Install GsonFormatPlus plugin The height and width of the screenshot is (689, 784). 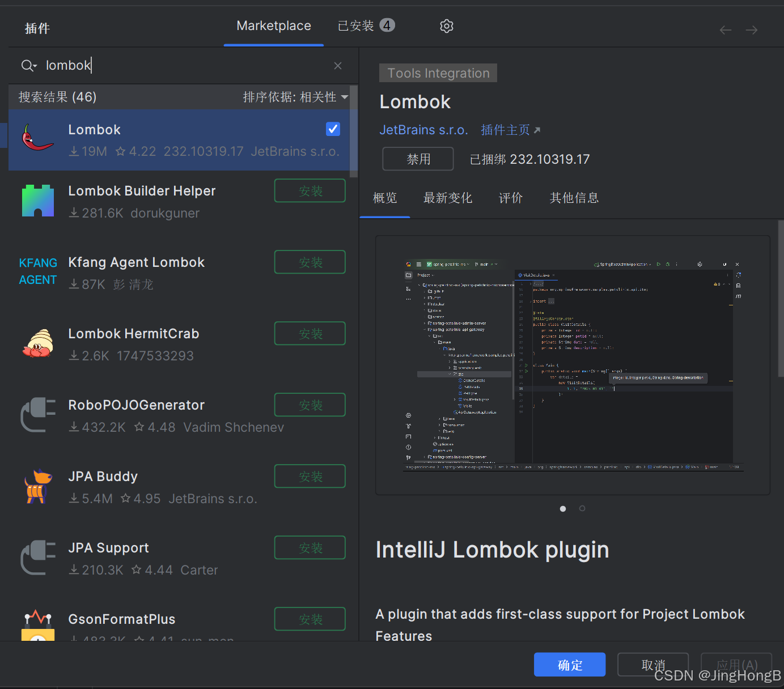click(x=310, y=619)
